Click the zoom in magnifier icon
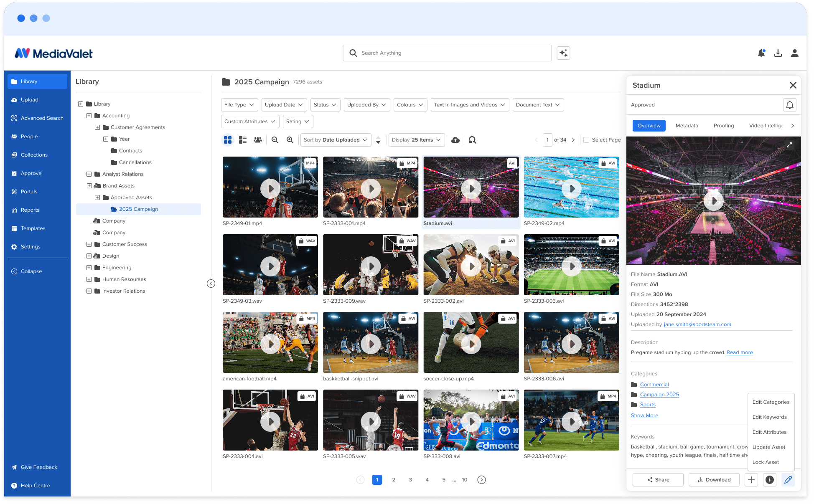814x504 pixels. tap(290, 140)
